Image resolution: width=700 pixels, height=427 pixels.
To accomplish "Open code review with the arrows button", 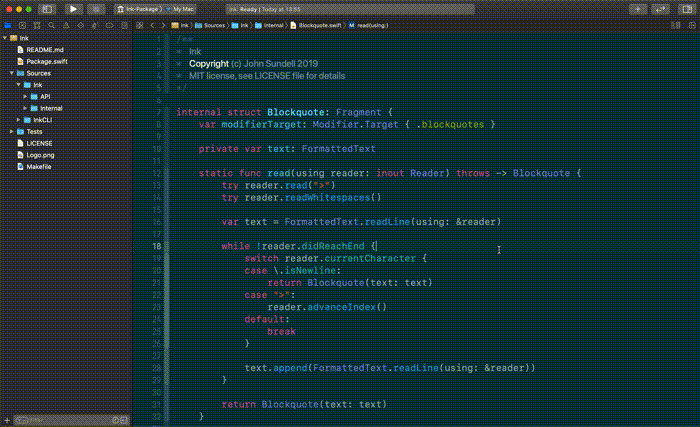I will click(x=660, y=9).
